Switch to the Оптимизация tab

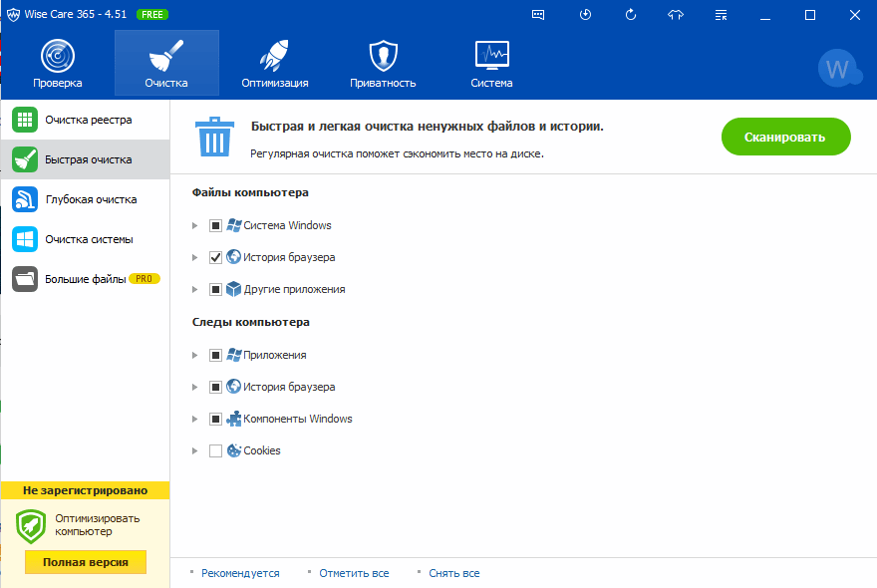pyautogui.click(x=274, y=64)
